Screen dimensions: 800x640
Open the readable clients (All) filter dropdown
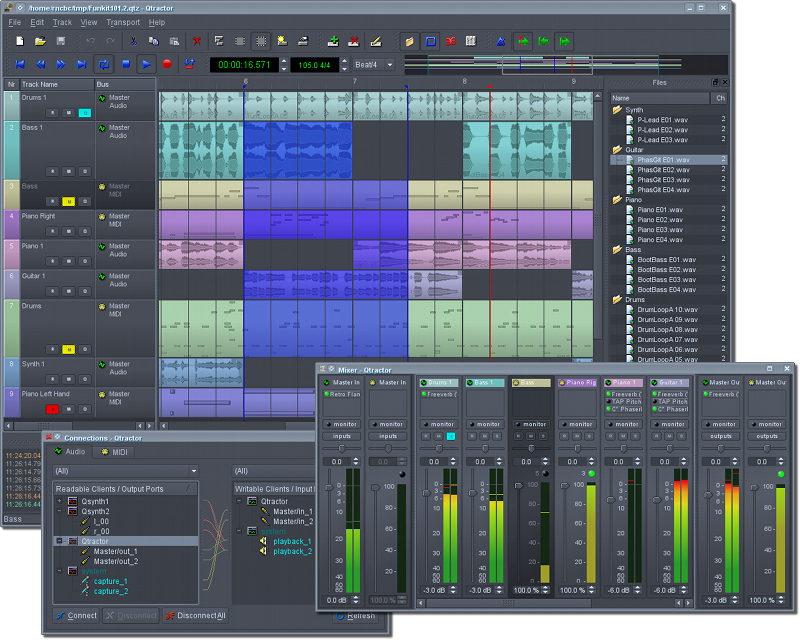126,471
